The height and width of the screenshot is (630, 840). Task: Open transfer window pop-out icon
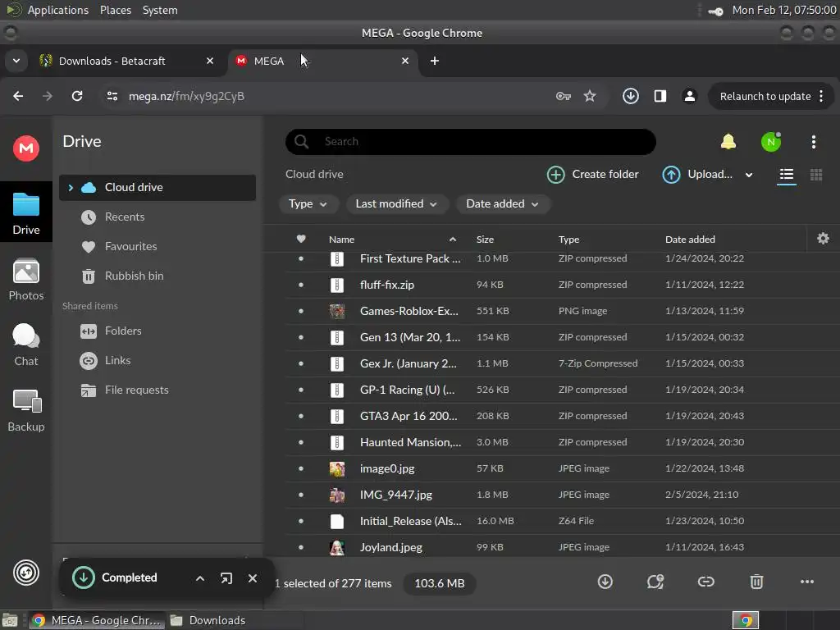(x=226, y=578)
